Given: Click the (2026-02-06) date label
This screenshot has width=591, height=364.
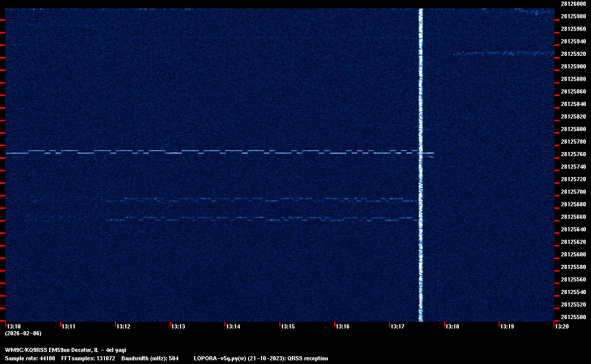Looking at the screenshot, I should pyautogui.click(x=23, y=333).
